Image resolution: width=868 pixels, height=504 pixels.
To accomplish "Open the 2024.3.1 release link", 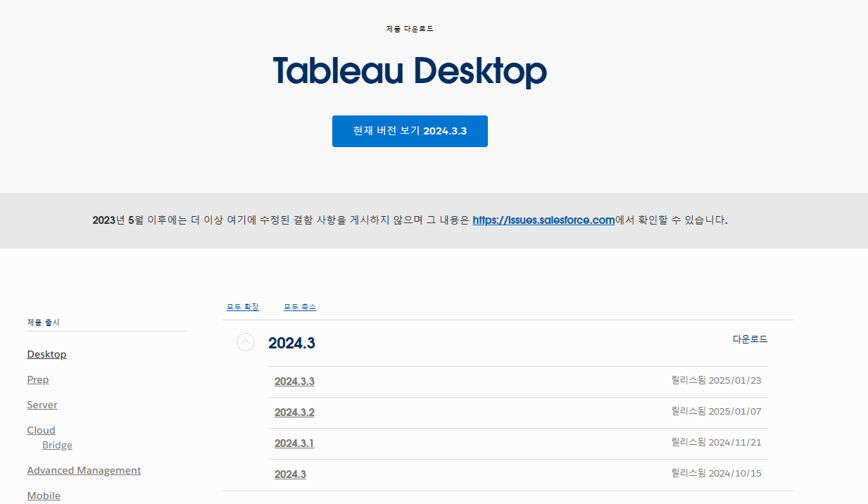I will pyautogui.click(x=294, y=443).
